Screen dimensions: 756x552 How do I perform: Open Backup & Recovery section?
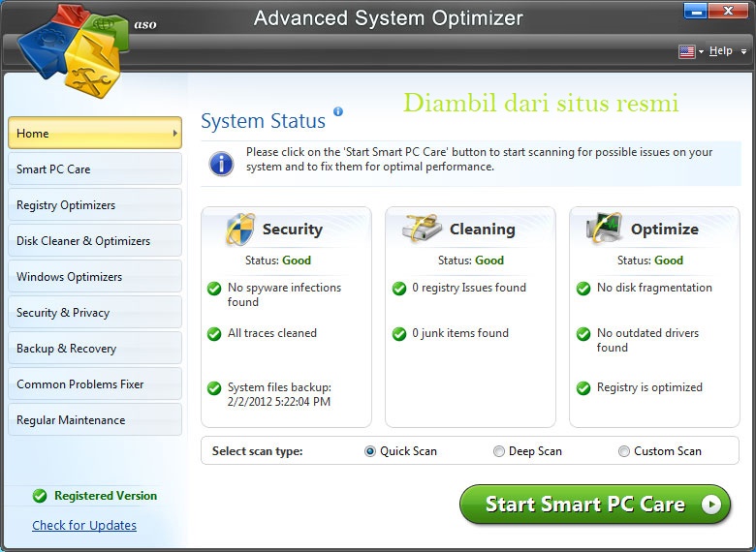[95, 349]
